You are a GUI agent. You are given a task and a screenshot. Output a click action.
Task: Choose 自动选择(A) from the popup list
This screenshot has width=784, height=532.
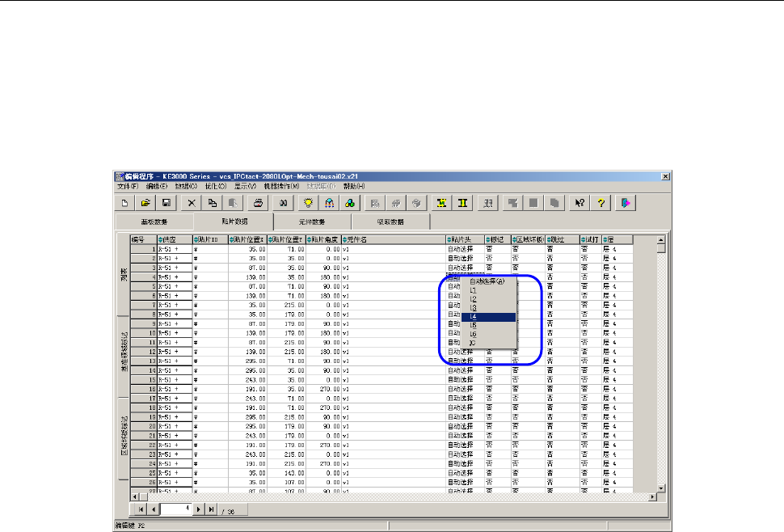(x=488, y=281)
